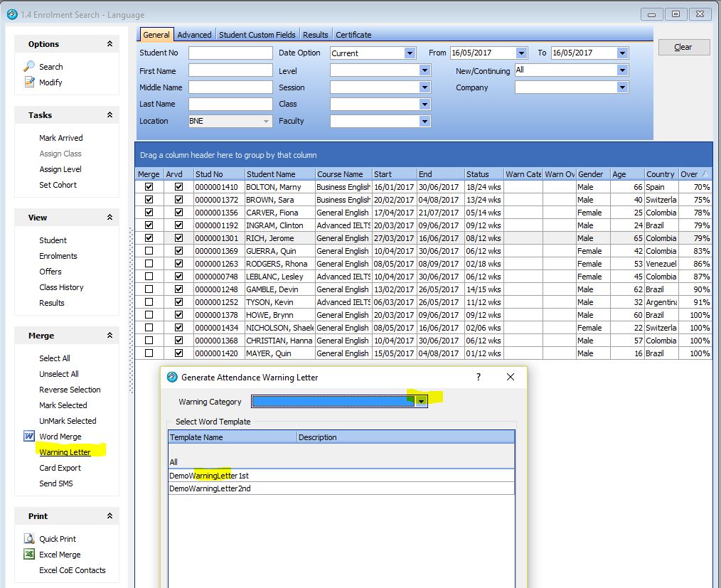Click the Modify pencil icon
Image resolution: width=721 pixels, height=588 pixels.
29,82
